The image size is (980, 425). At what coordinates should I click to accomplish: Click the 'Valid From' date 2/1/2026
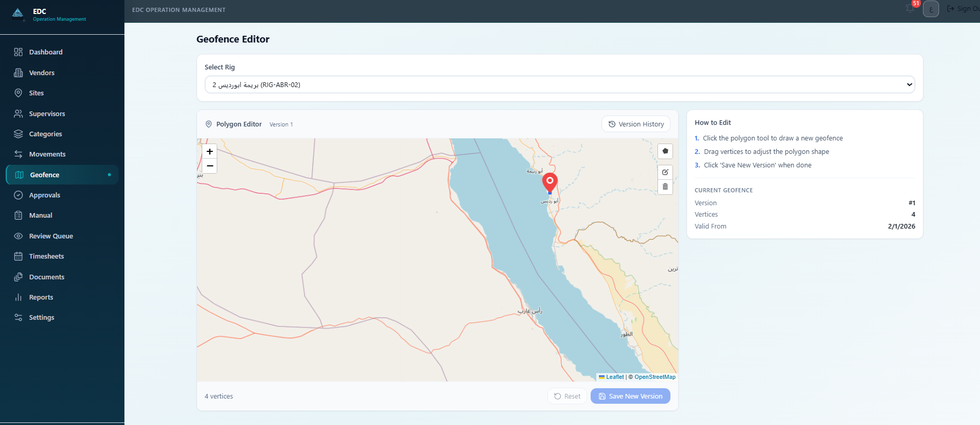click(x=901, y=226)
